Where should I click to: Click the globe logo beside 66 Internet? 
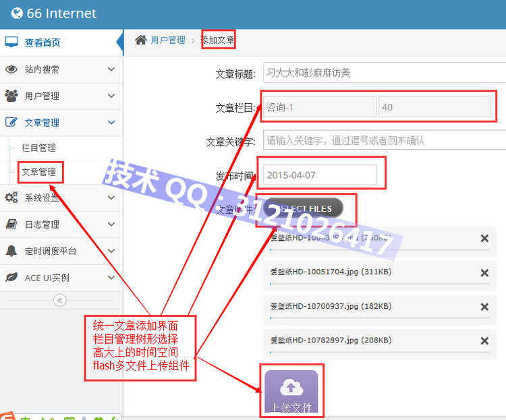tap(17, 13)
